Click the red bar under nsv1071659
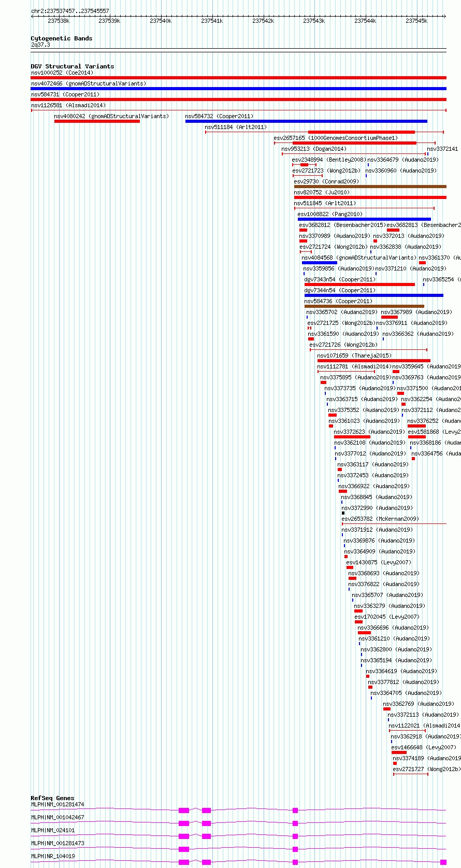This screenshot has width=461, height=868. click(x=374, y=361)
